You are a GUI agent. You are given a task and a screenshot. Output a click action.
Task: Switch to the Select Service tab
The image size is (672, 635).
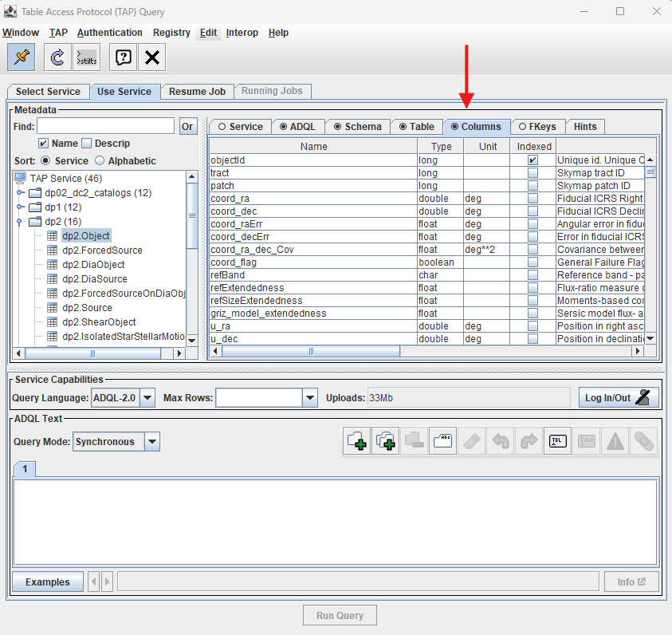point(48,91)
